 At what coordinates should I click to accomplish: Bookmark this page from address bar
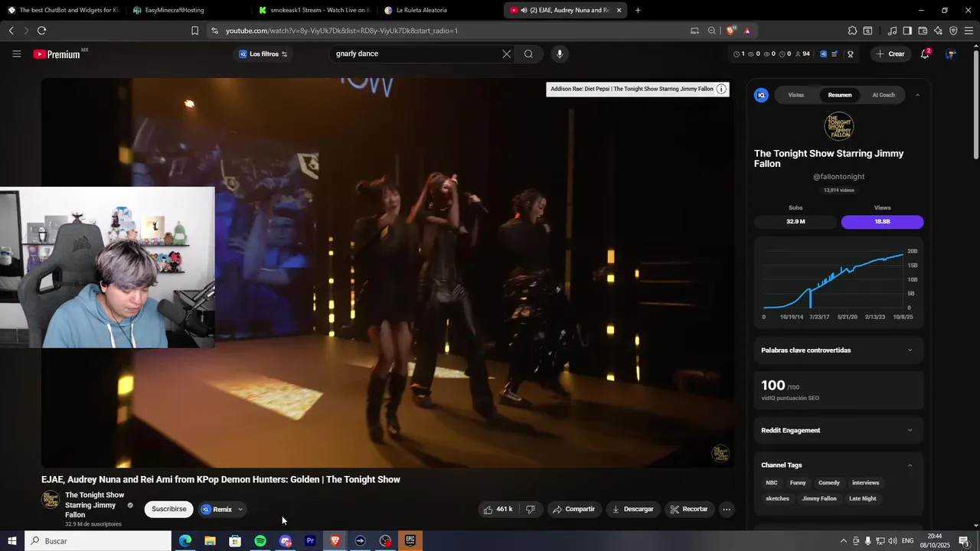pyautogui.click(x=194, y=31)
